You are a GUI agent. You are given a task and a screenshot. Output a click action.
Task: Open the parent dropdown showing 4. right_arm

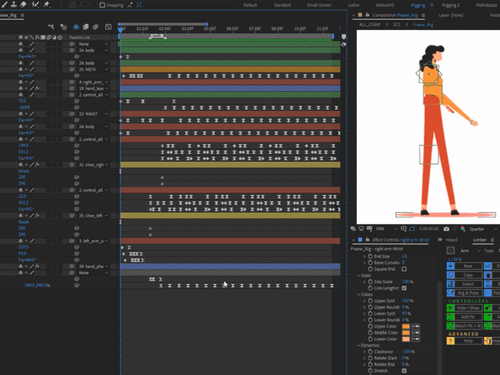coord(93,82)
